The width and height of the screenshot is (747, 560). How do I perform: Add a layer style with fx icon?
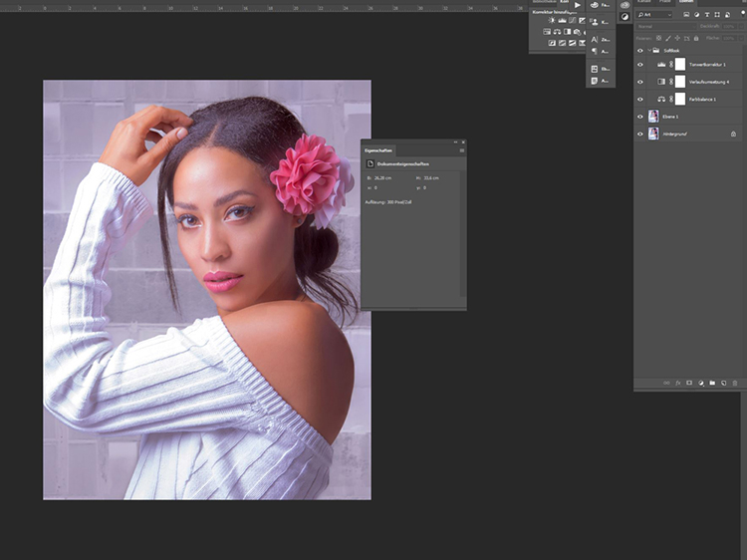point(677,383)
